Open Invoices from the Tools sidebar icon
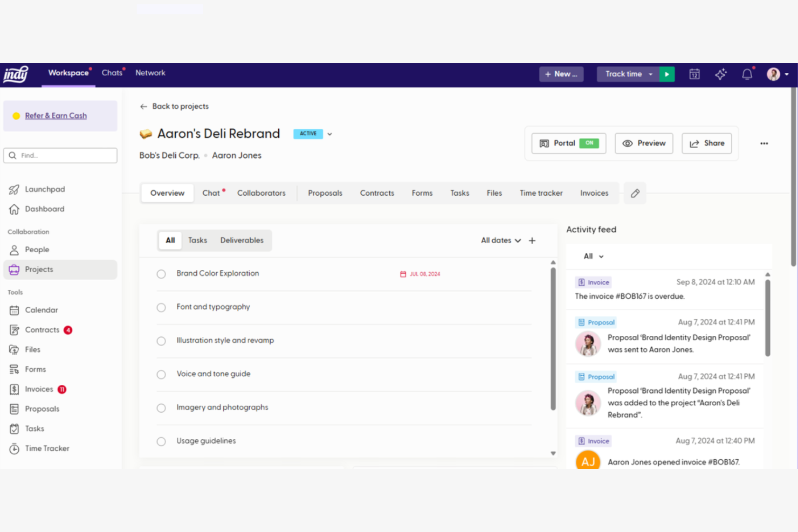This screenshot has height=532, width=798. [14, 389]
